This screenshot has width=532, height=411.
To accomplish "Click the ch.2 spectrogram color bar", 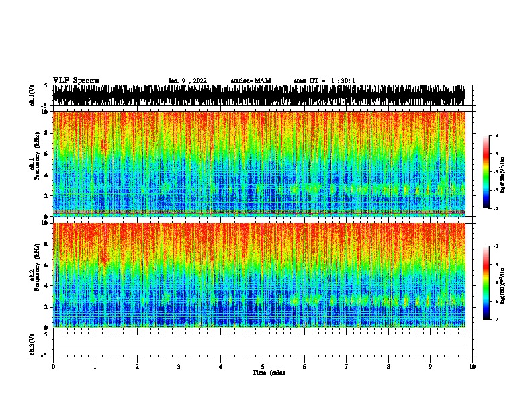I will pyautogui.click(x=486, y=283).
